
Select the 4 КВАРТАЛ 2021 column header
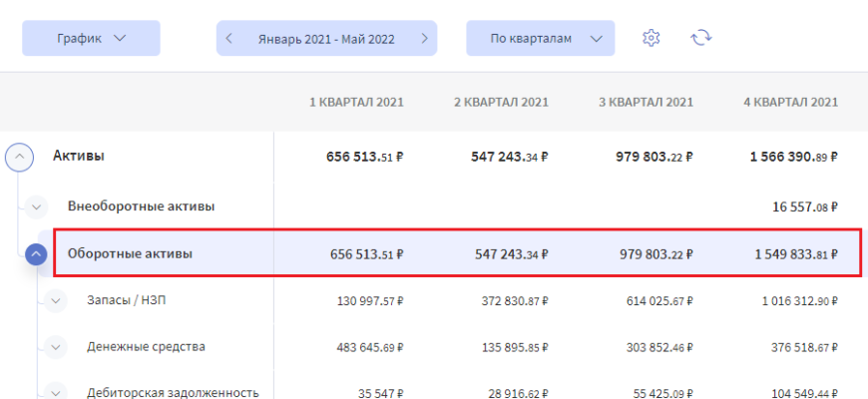(x=790, y=102)
